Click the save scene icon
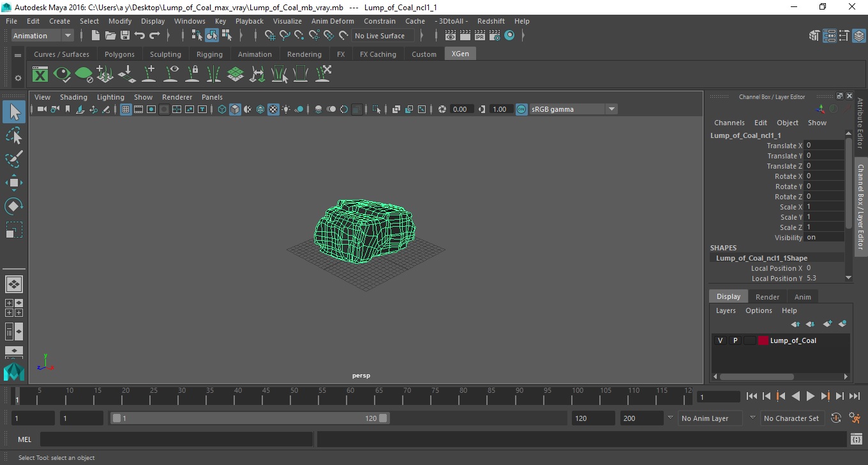868x465 pixels. (x=125, y=36)
